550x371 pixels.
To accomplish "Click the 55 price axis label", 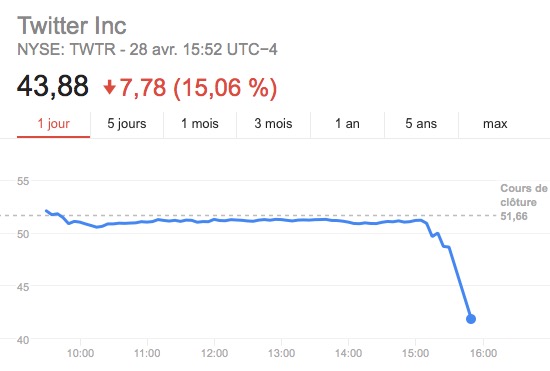I will [23, 181].
